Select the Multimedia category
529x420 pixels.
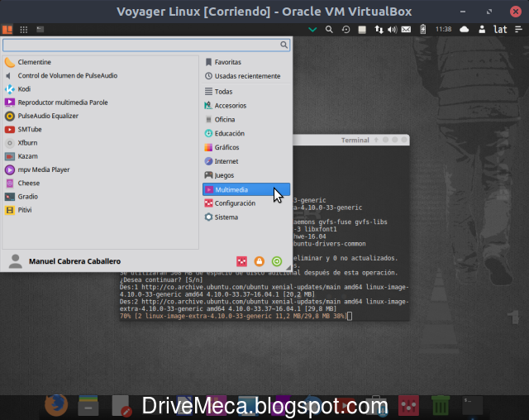246,189
